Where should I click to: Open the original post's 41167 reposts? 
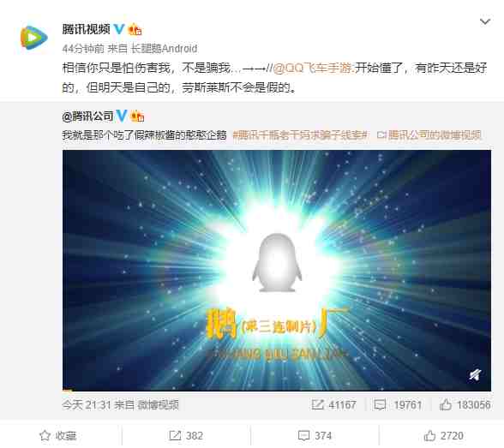click(333, 404)
